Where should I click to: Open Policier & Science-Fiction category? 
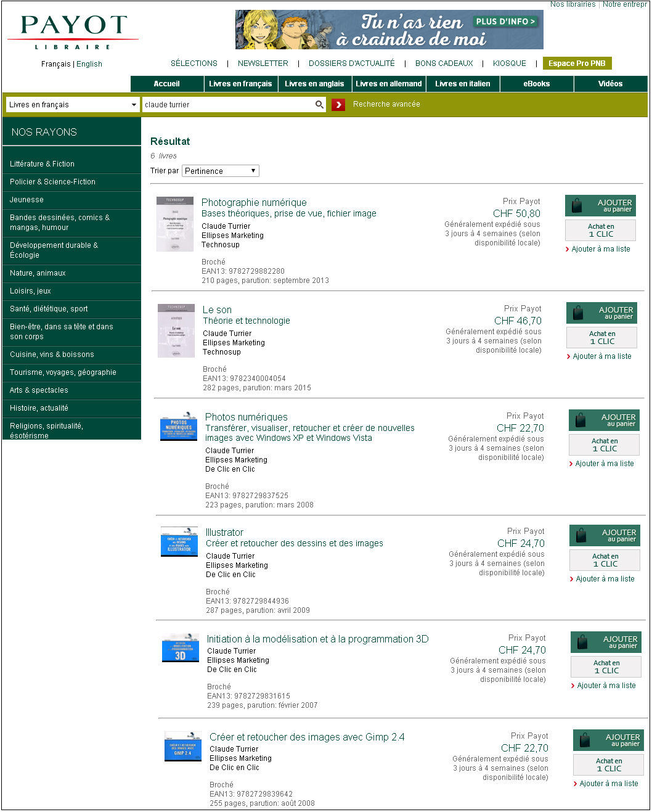[71, 182]
